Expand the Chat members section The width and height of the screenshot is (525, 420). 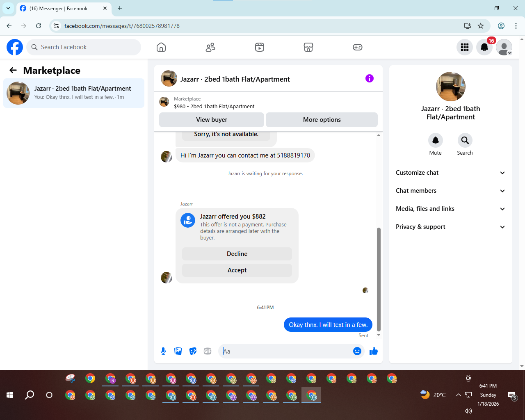tap(451, 191)
